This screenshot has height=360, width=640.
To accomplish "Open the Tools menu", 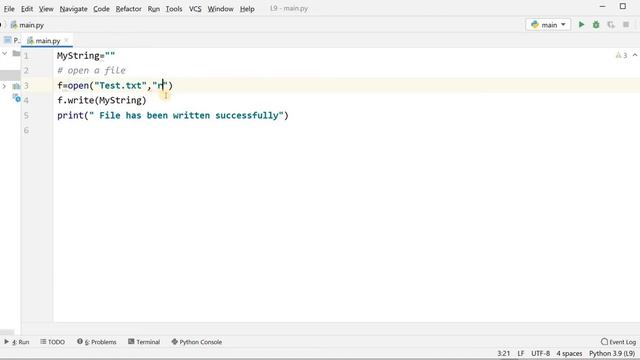I will 174,9.
